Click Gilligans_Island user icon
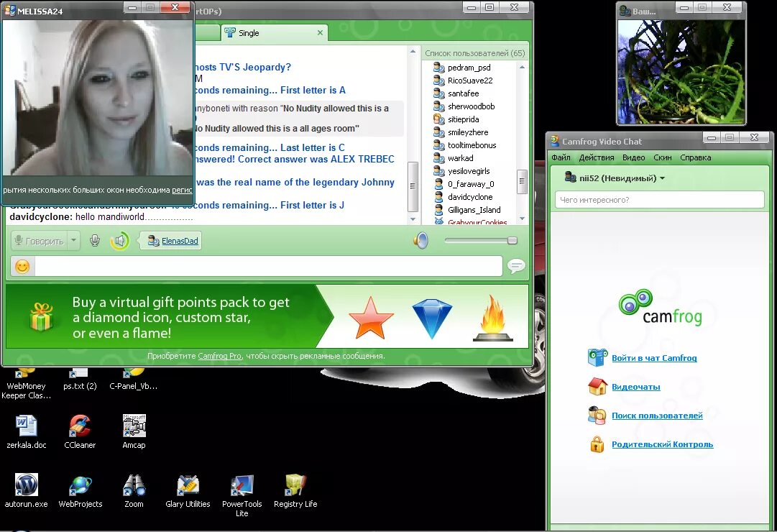 (438, 210)
